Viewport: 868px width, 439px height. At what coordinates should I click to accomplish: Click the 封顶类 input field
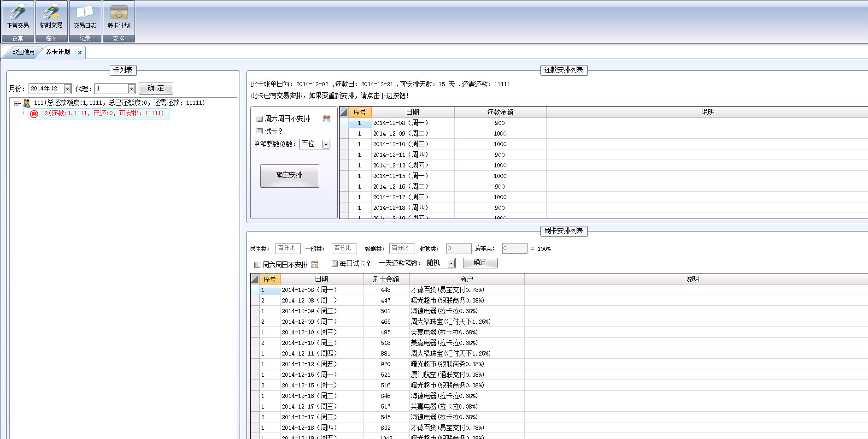[458, 249]
